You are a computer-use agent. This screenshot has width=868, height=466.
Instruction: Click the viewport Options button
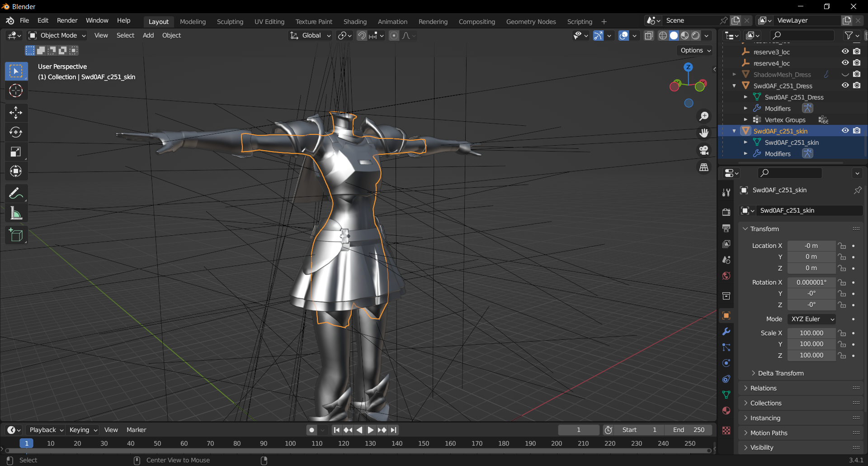695,51
